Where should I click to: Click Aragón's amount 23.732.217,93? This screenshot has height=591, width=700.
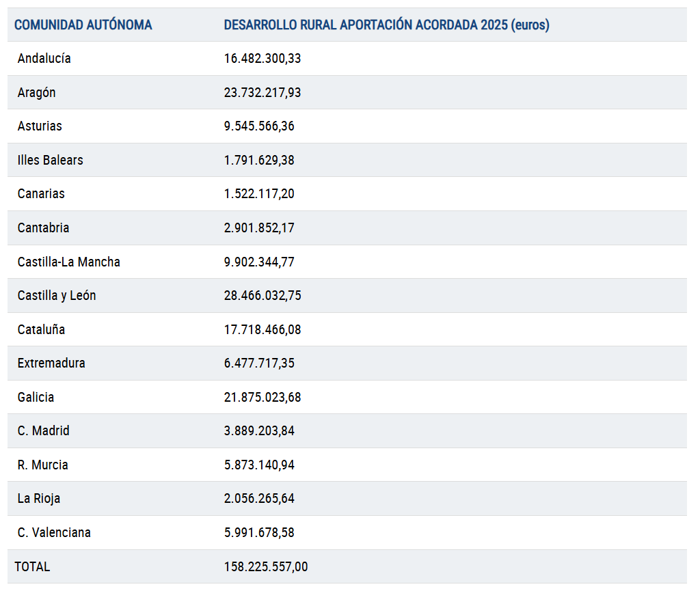coord(262,93)
